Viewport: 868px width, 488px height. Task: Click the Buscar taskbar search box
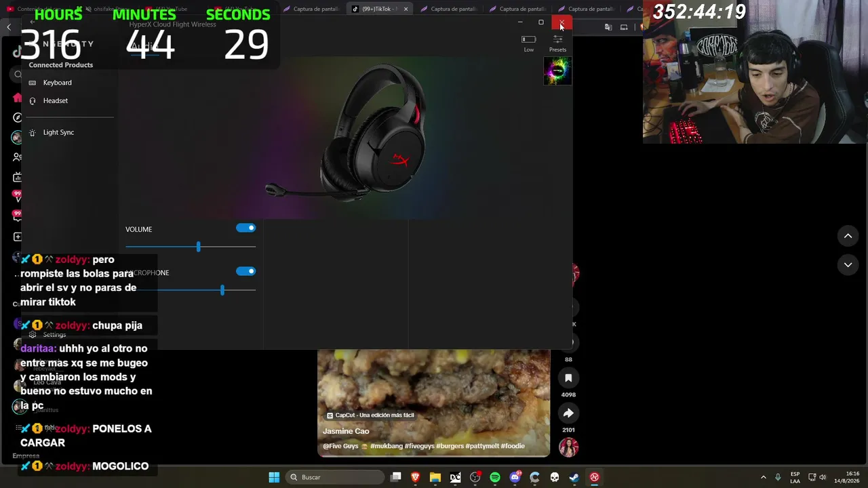pos(335,477)
